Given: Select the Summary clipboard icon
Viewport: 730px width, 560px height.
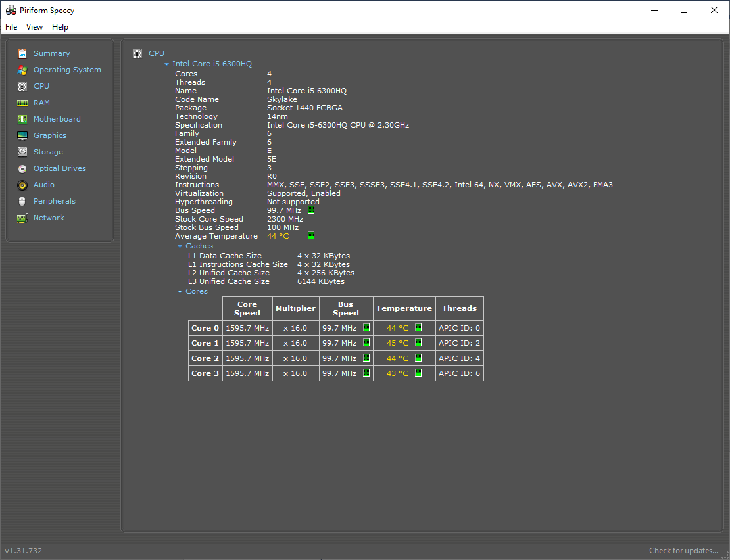Looking at the screenshot, I should (22, 53).
